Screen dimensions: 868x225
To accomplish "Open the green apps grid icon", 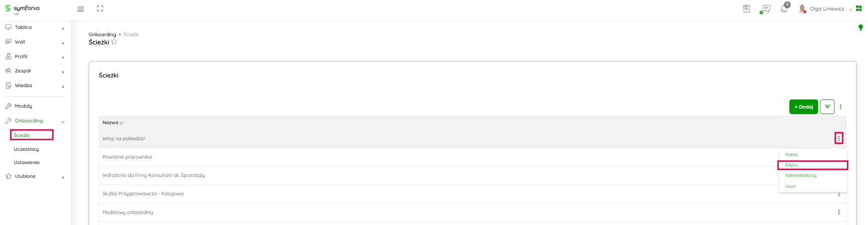I will pos(859,8).
